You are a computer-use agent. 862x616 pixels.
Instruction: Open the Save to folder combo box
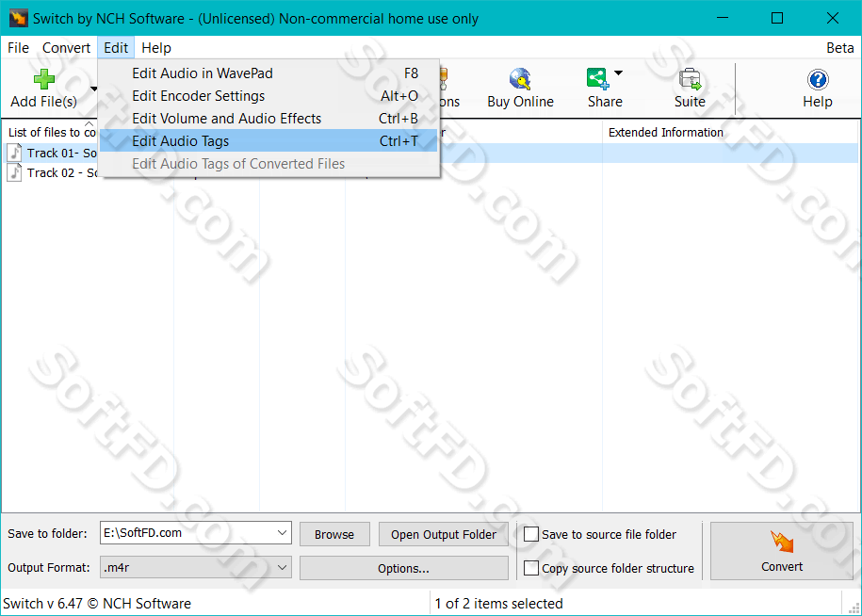click(x=196, y=533)
